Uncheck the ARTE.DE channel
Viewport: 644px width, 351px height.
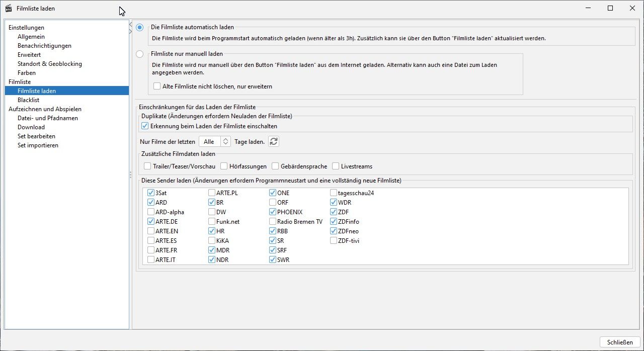(151, 221)
